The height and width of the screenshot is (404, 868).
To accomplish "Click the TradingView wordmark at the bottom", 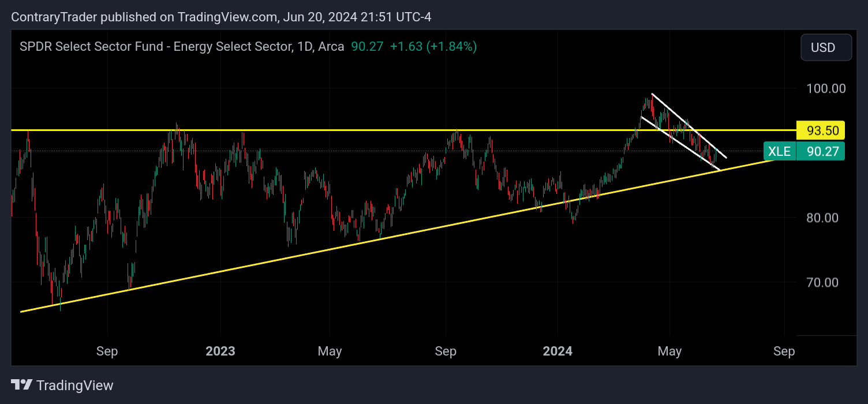I will coord(74,385).
